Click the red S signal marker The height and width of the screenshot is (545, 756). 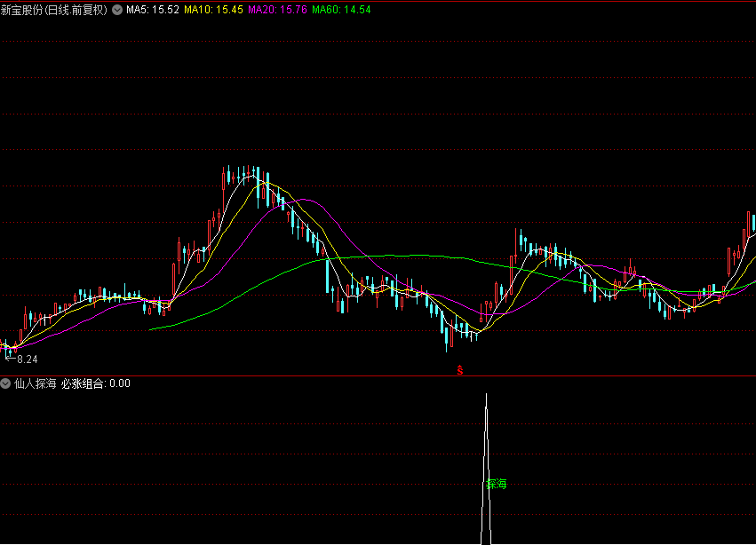point(460,370)
